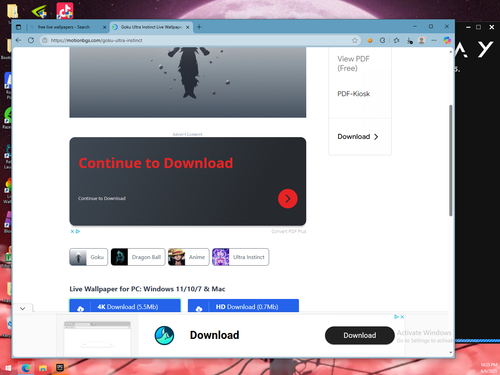
Task: Click the black Download button in the bottom ad
Action: tap(360, 335)
